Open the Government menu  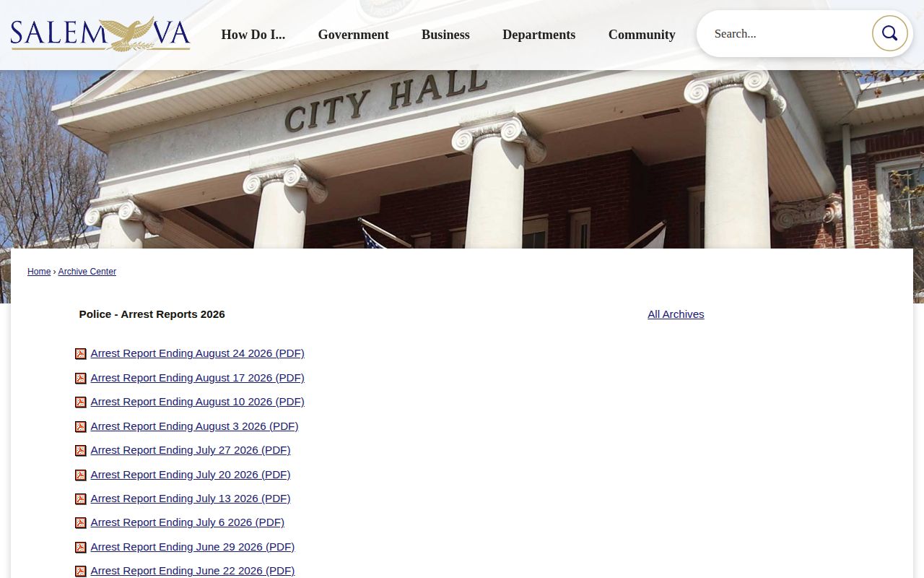tap(353, 35)
